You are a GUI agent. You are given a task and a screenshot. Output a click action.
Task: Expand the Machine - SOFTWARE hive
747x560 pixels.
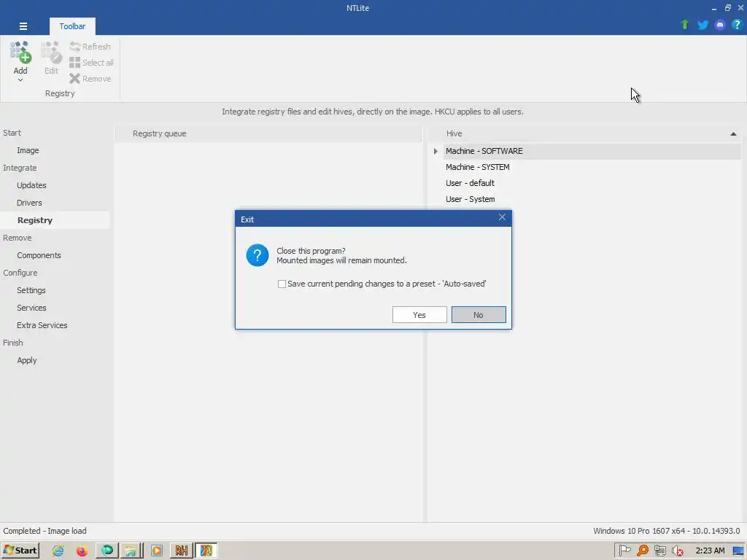click(x=436, y=151)
